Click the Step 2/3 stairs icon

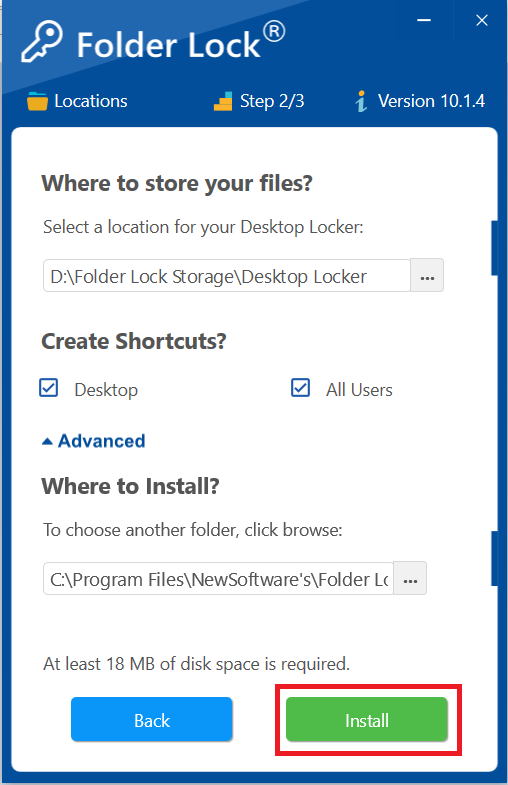[223, 101]
